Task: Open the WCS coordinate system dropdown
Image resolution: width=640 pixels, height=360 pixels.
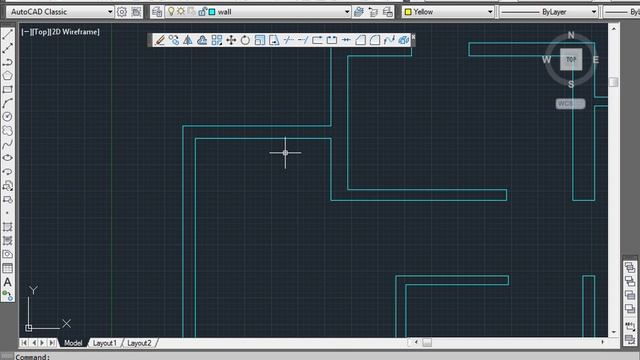Action: point(570,104)
